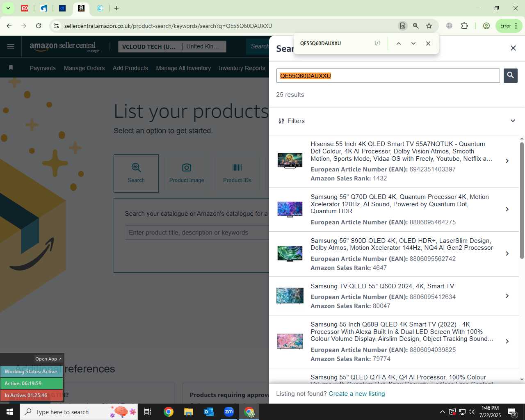The width and height of the screenshot is (525, 420).
Task: Click volume icon in system tray
Action: coord(472,412)
